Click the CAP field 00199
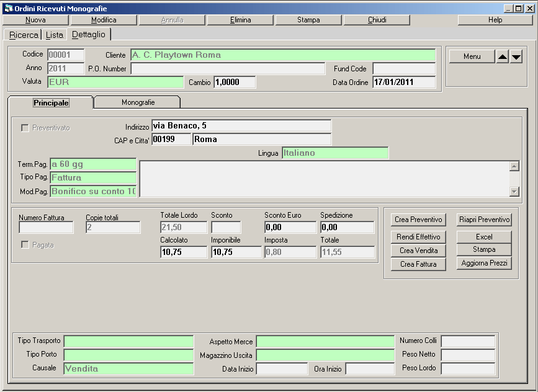Viewport: 538px width, 392px height. (x=171, y=139)
